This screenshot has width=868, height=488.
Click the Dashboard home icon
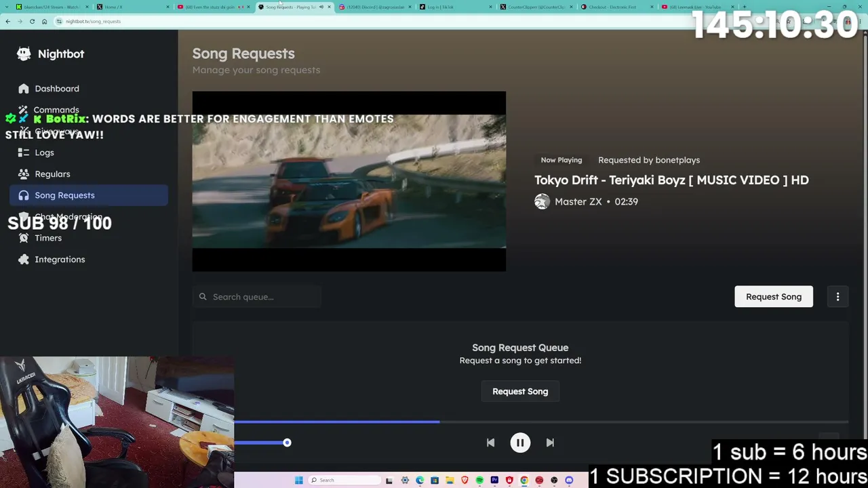point(24,89)
